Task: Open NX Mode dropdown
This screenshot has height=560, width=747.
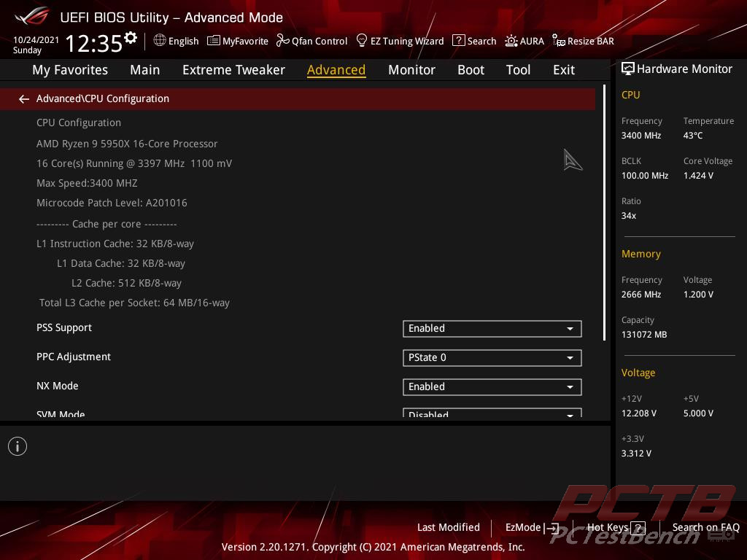Action: pos(492,386)
